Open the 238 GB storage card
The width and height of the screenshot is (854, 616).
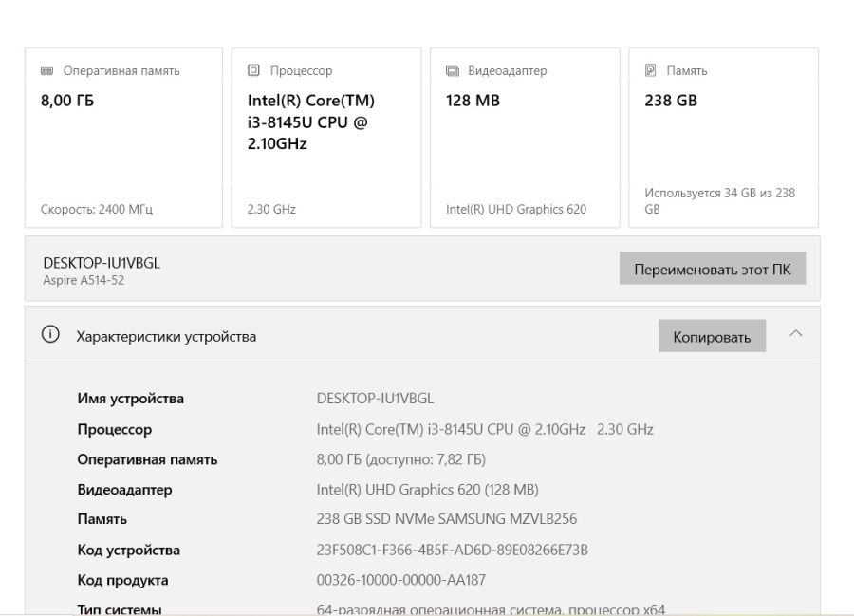723,138
